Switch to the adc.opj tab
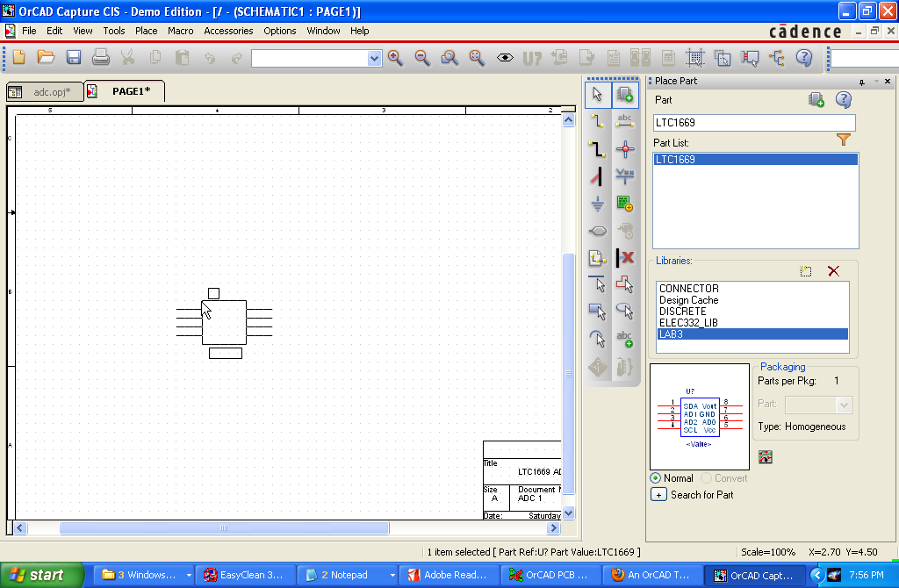Screen dimensions: 899x588 (45, 91)
